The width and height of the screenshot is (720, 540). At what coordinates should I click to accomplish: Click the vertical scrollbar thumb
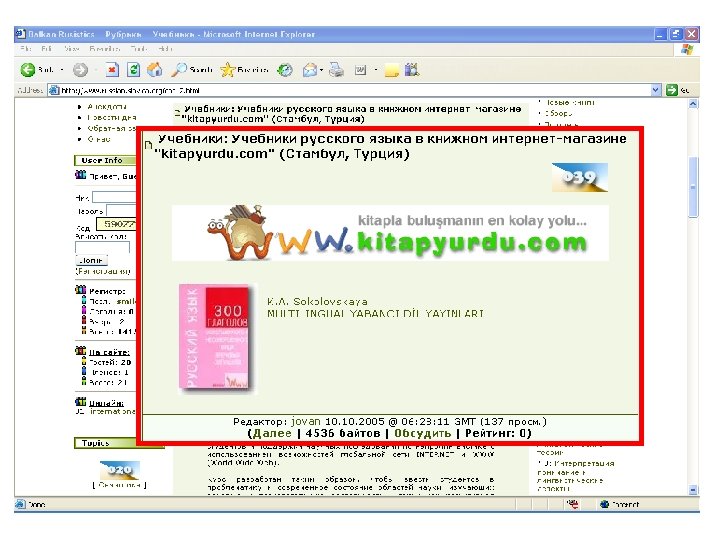coord(693,187)
